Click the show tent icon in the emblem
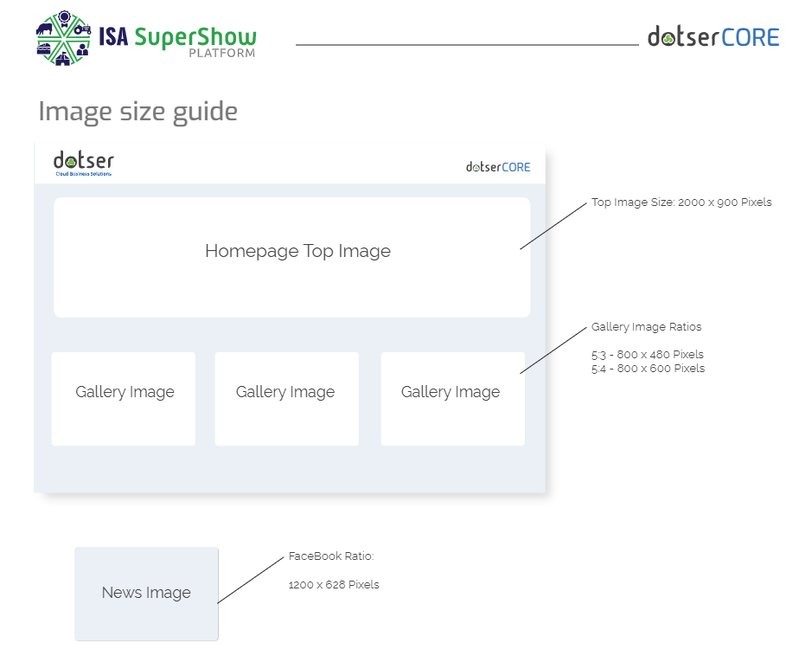The height and width of the screenshot is (649, 812). 64,59
